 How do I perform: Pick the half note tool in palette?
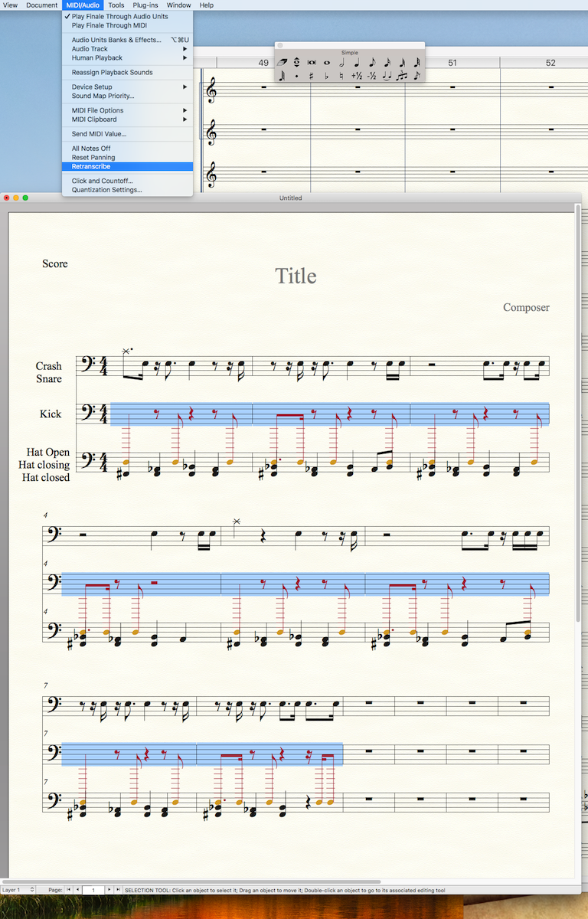pyautogui.click(x=341, y=63)
